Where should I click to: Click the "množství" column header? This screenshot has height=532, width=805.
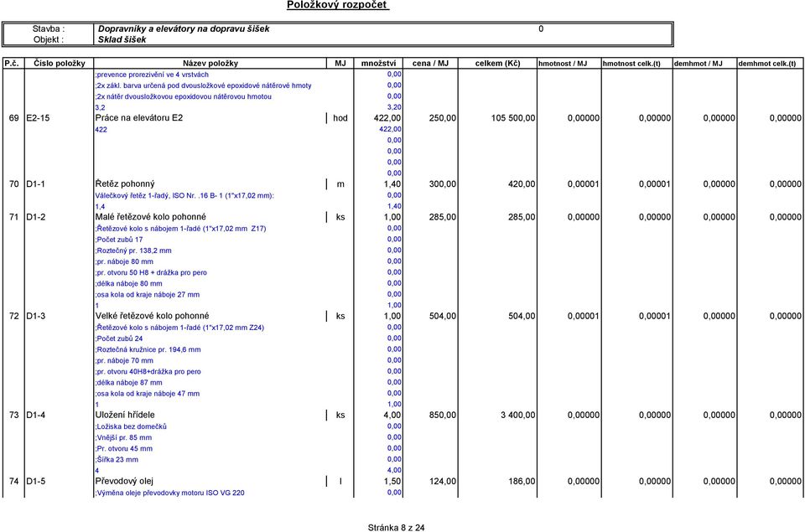pos(378,64)
